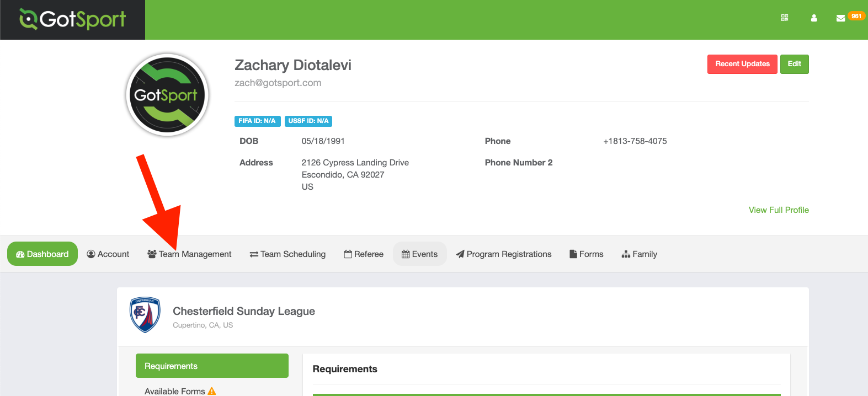Click the warning icon beside Available Forms
Image resolution: width=868 pixels, height=396 pixels.
pyautogui.click(x=212, y=391)
